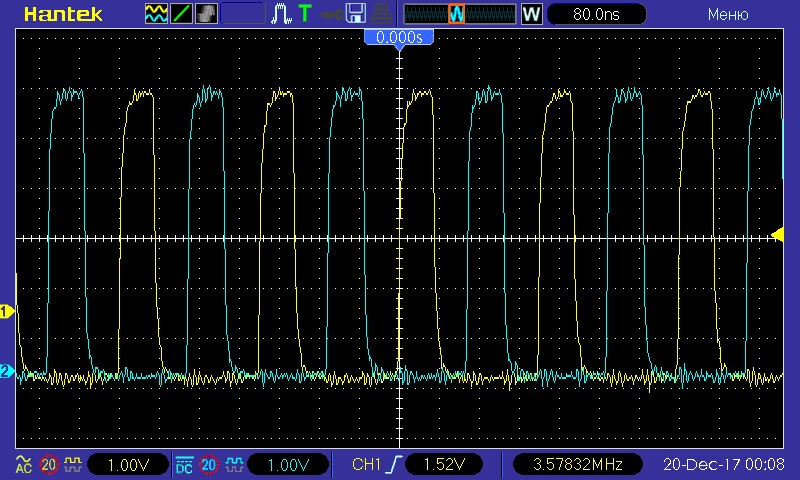Select the yellow 1.00V channel 1 scale

point(128,464)
